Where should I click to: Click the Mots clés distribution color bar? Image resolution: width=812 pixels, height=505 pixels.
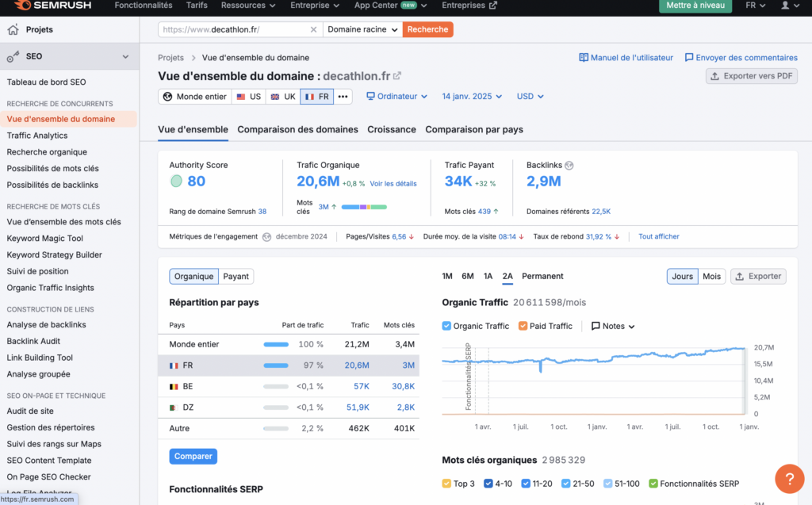point(364,207)
